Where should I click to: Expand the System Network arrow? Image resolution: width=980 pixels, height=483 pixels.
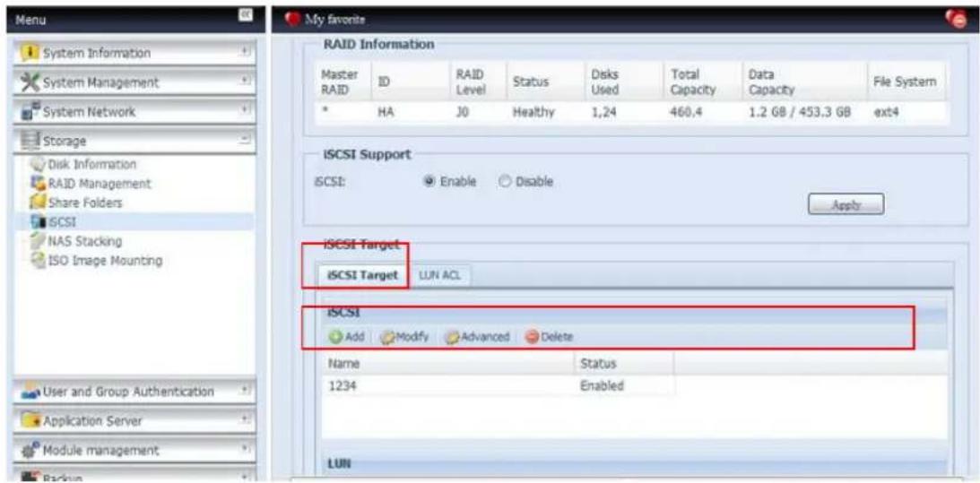[x=245, y=111]
